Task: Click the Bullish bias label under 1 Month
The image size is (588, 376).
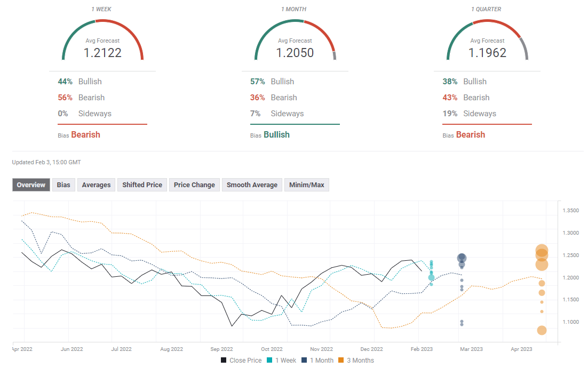Action: pos(276,135)
